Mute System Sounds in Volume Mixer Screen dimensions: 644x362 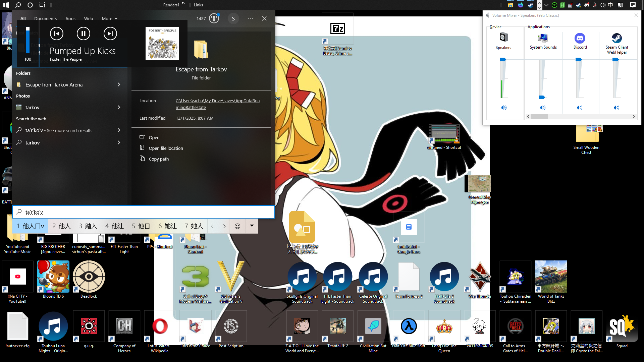point(543,108)
